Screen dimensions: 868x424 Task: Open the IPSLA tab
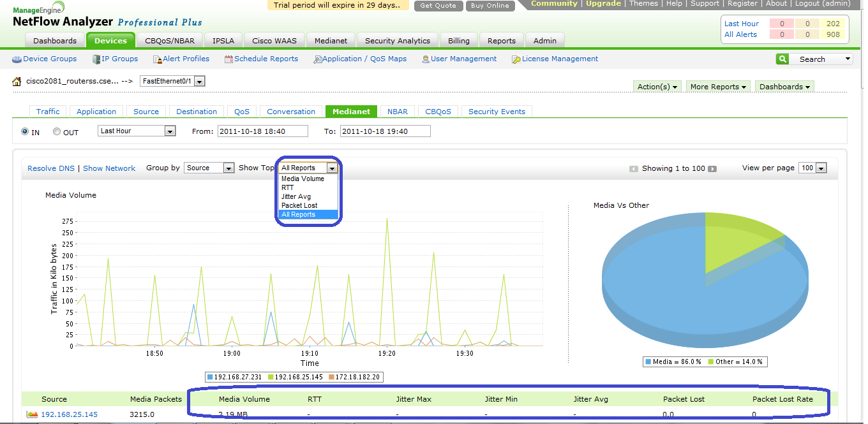(223, 41)
